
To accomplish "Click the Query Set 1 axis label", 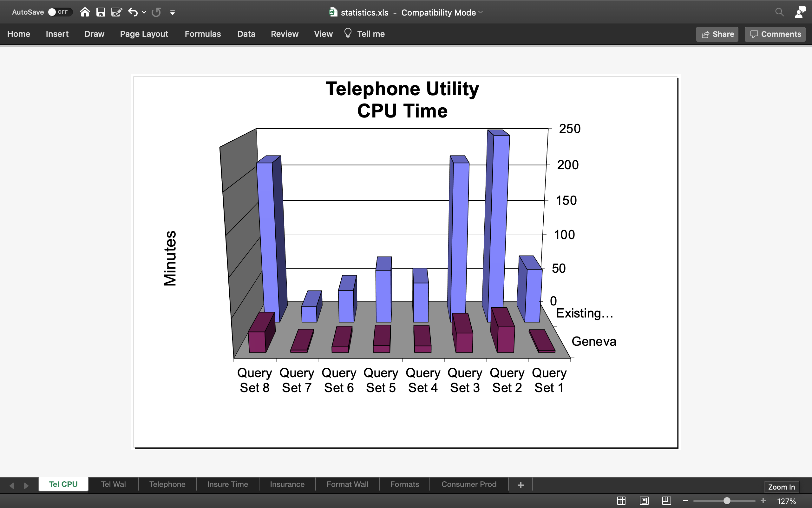I will pos(549,380).
